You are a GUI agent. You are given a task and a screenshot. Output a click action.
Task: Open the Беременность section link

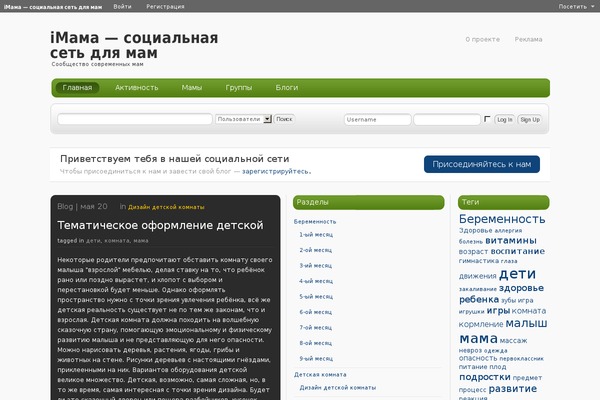click(x=315, y=222)
